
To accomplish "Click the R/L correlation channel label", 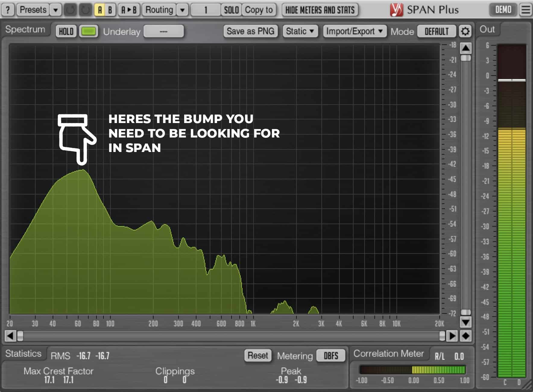I will tap(440, 356).
